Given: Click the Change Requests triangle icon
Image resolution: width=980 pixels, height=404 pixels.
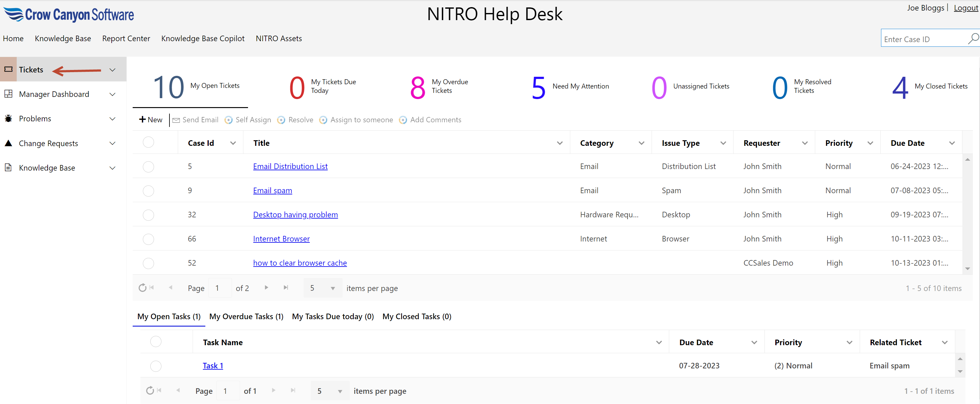Looking at the screenshot, I should pyautogui.click(x=8, y=143).
